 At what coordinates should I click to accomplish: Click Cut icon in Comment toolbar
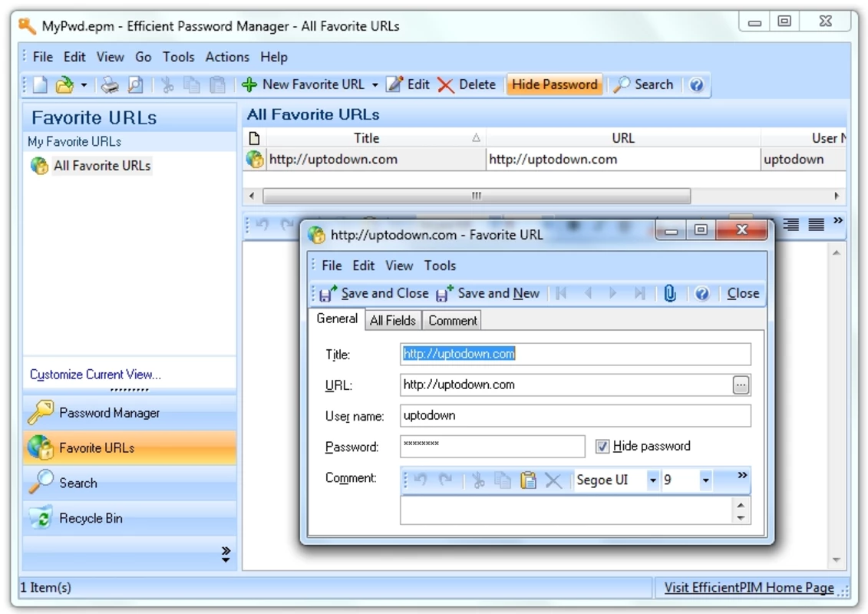tap(478, 480)
